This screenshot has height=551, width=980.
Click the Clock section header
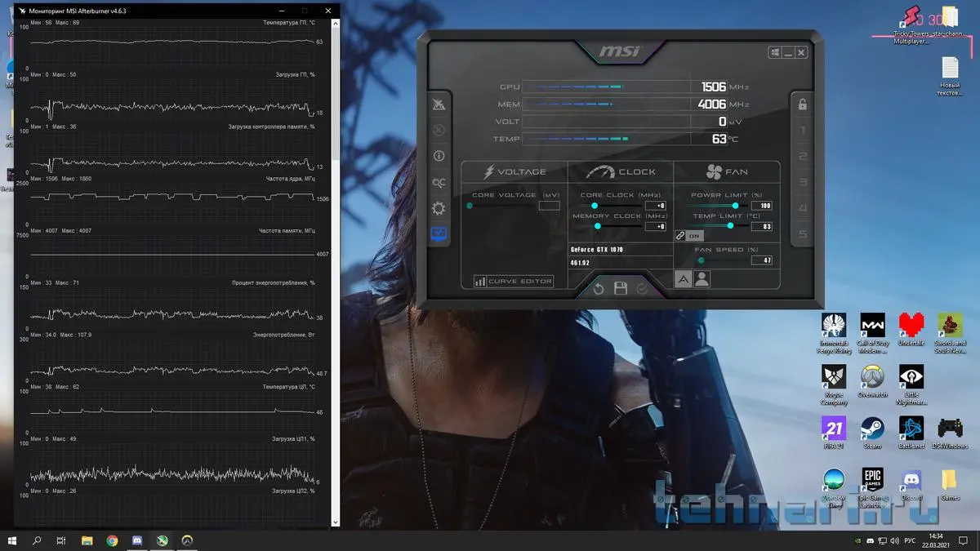621,172
